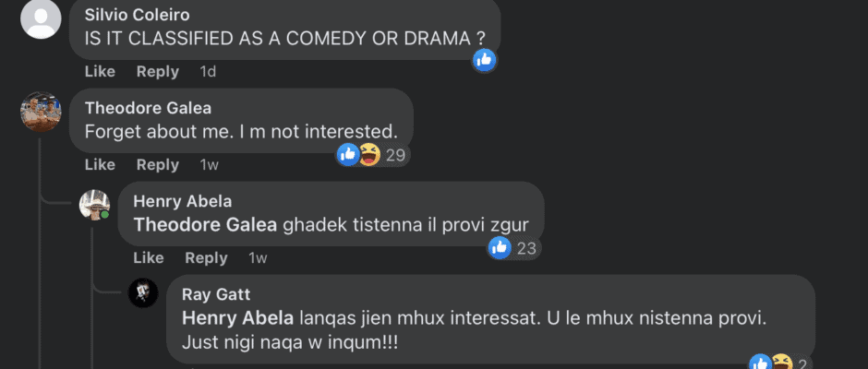868x369 pixels.
Task: Like Silvio Coleiro's comment
Action: [x=100, y=72]
